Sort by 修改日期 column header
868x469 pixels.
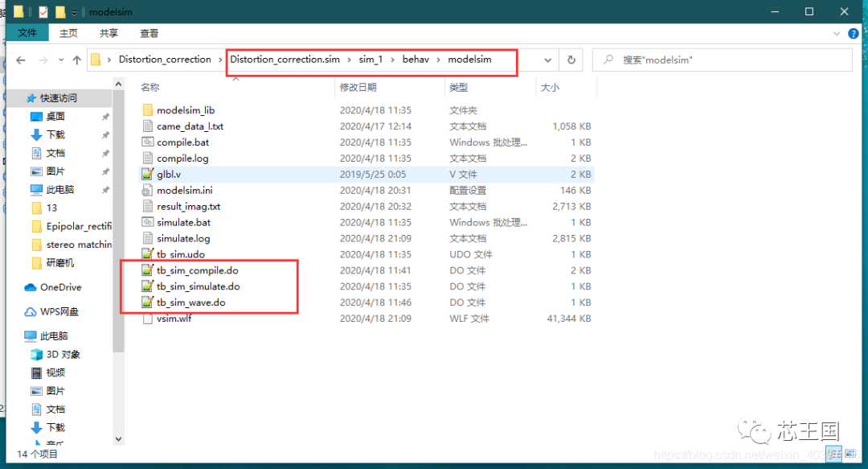tap(358, 87)
